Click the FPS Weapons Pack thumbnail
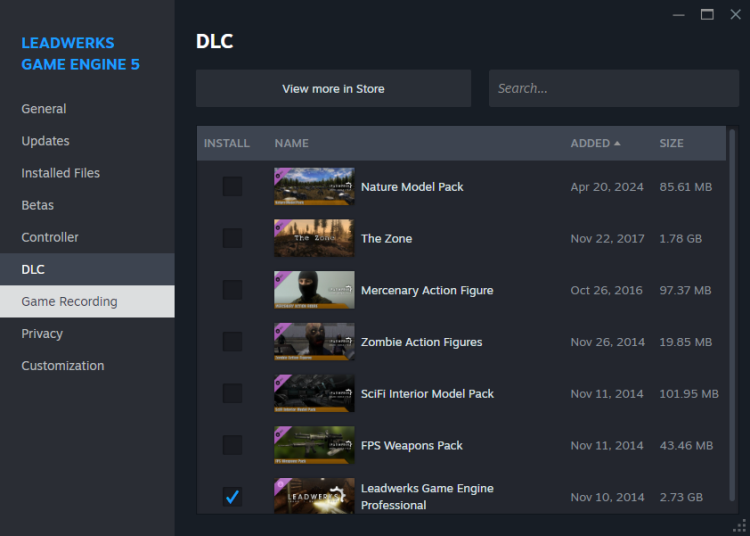This screenshot has width=750, height=536. coord(314,446)
